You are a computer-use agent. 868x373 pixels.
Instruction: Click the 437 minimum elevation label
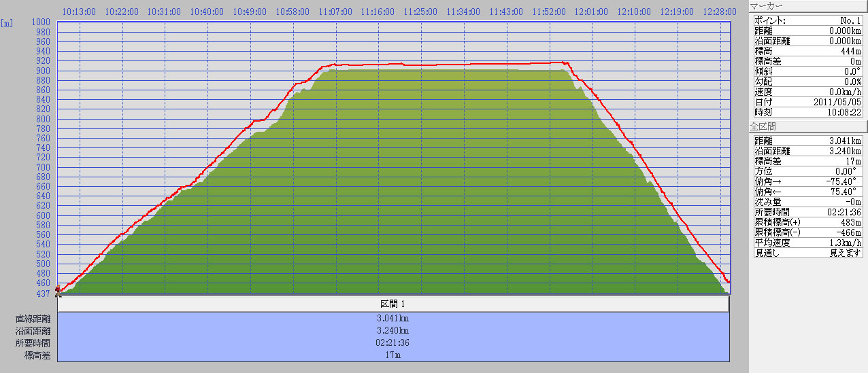(x=42, y=294)
